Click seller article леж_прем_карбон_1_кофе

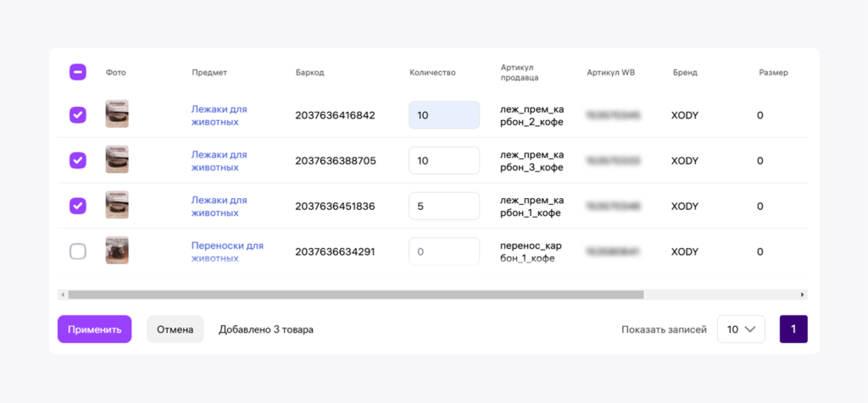[x=531, y=206]
